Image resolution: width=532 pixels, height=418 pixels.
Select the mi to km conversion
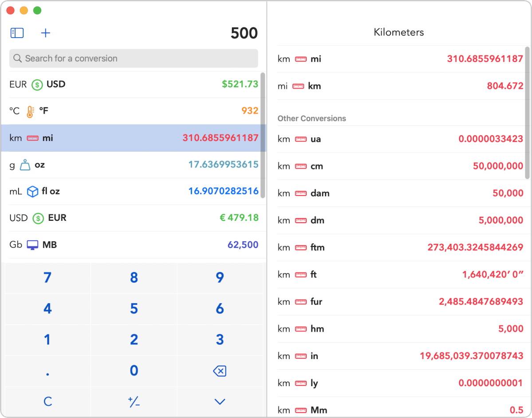click(x=400, y=86)
